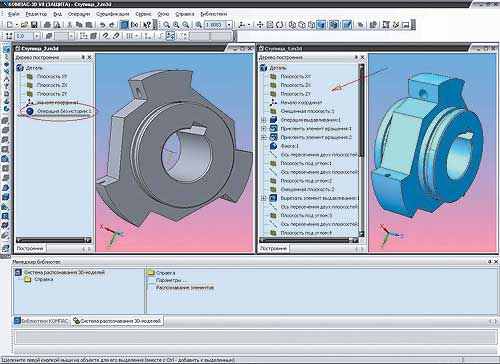Viewport: 500px width, 364px height.
Task: Select Деталь root in left window tree
Action: pyautogui.click(x=34, y=68)
